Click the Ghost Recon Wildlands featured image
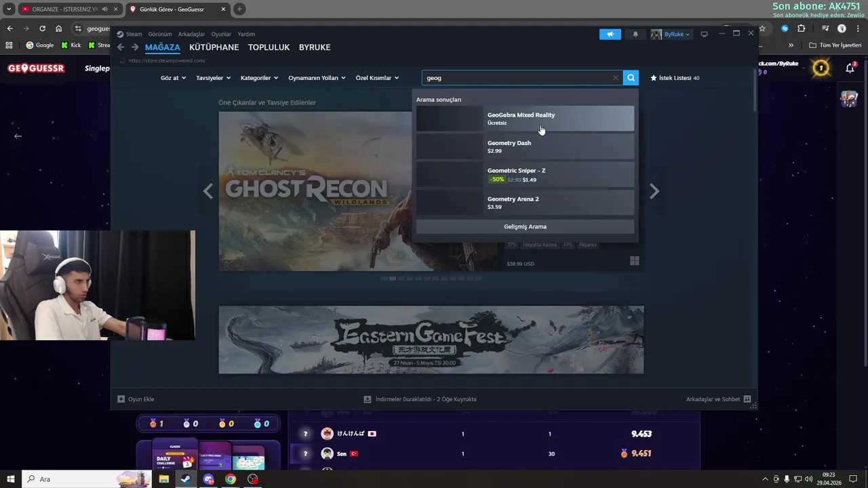Viewport: 868px width, 488px height. 315,191
